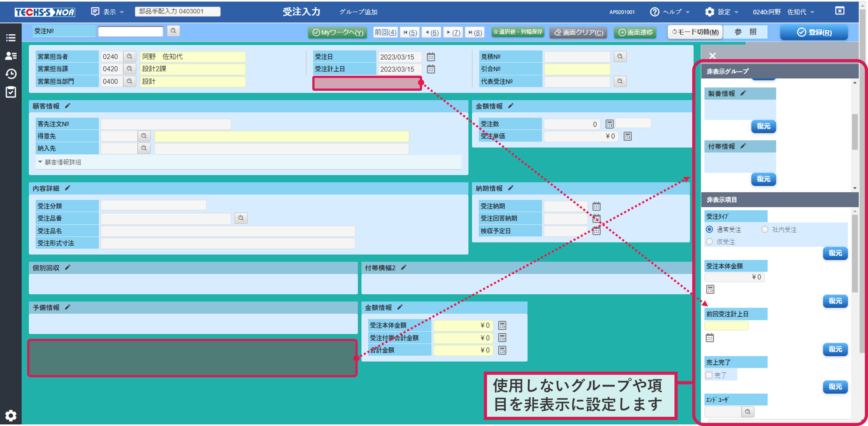The width and height of the screenshot is (868, 426).
Task: Click into the 客先注文№ input field
Action: coord(166,124)
